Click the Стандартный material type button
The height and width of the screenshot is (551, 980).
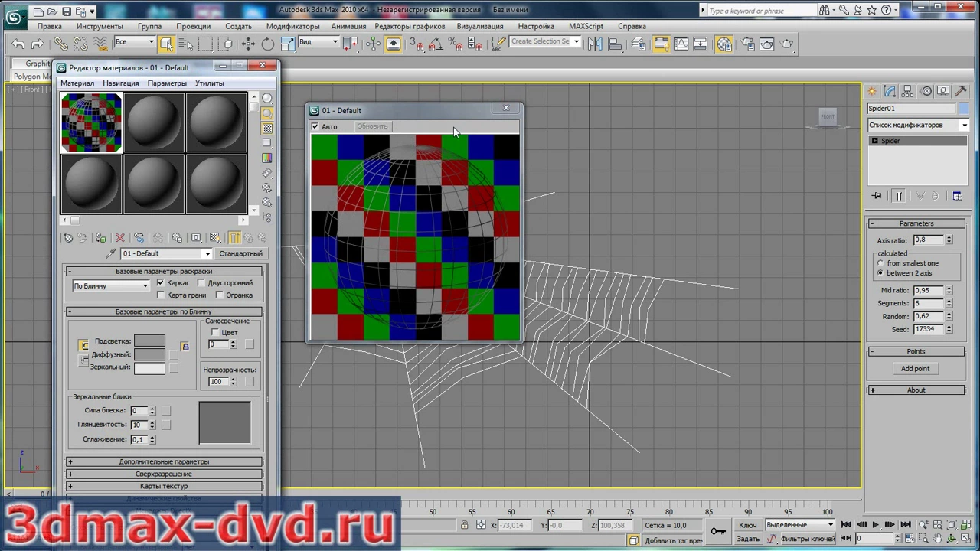240,253
